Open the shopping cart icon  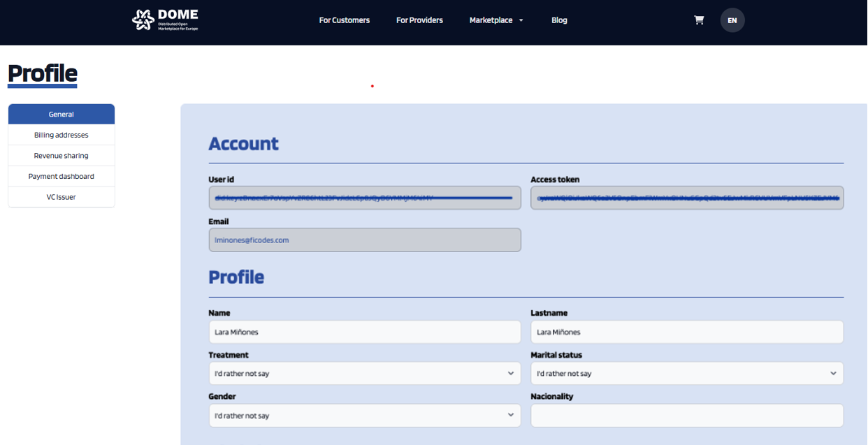point(699,20)
